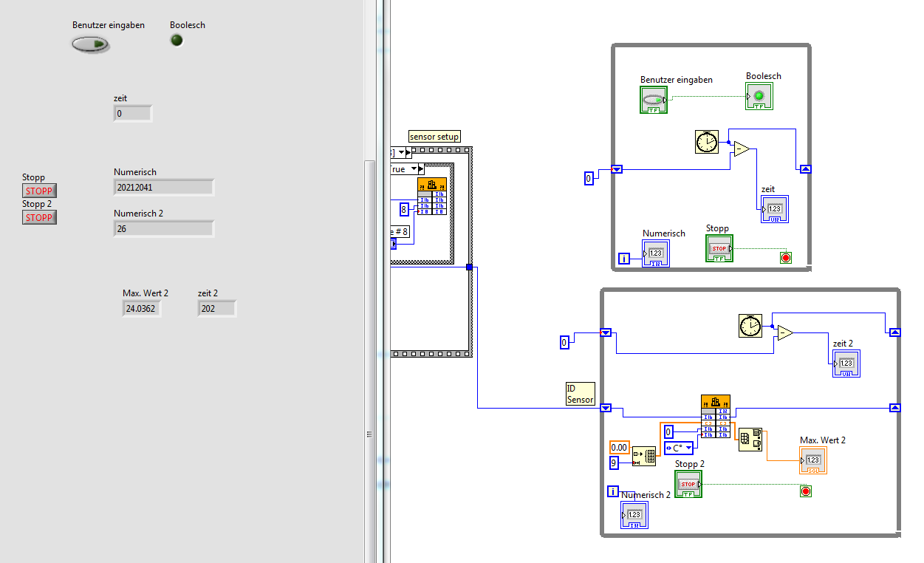Viewport: 924px width, 563px height.
Task: Select the zeit indicator field showing 0
Action: (x=133, y=113)
